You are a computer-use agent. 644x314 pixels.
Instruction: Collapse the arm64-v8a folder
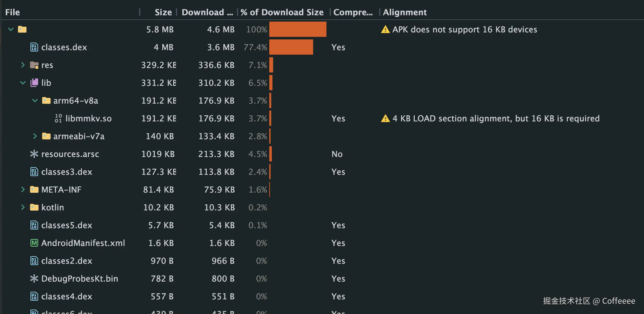click(x=35, y=101)
